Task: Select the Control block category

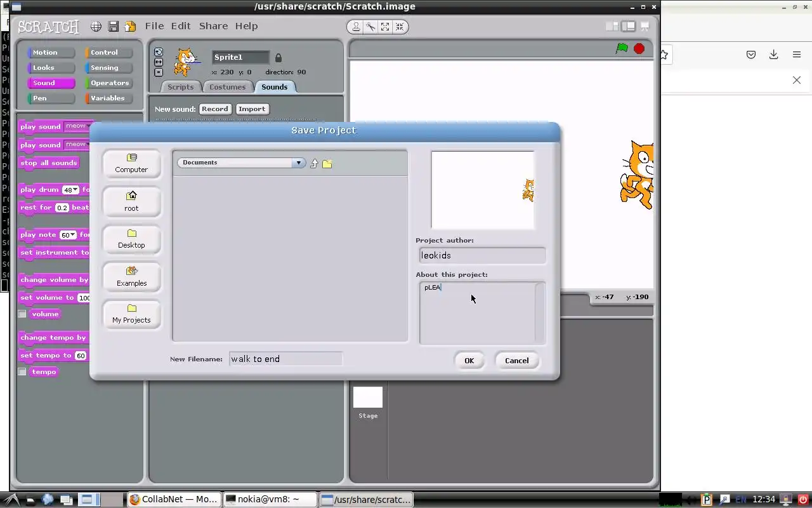Action: 108,53
